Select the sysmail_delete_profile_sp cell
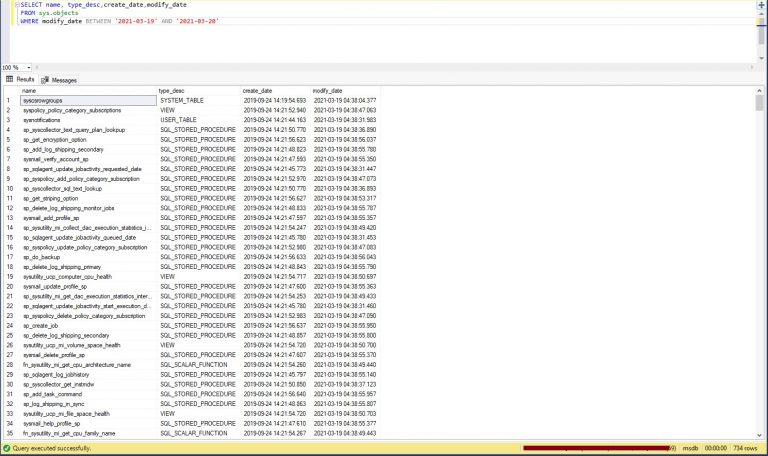Image resolution: width=768 pixels, height=456 pixels. (x=88, y=355)
